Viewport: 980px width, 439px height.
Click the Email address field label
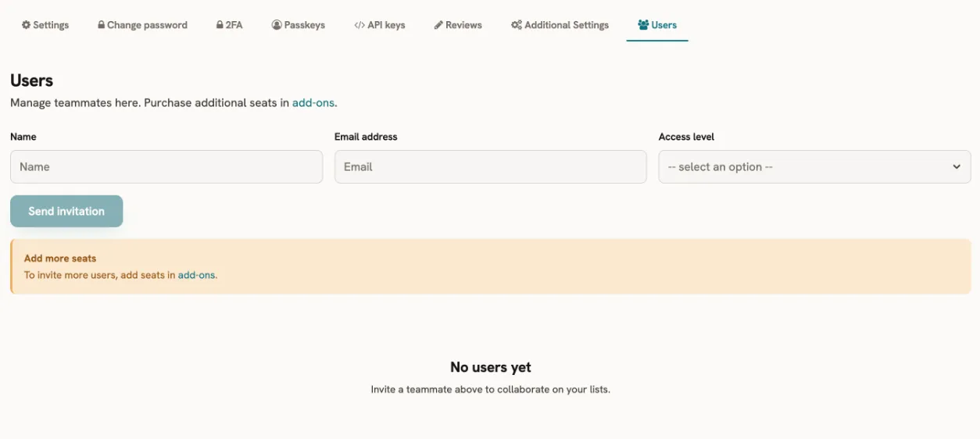coord(366,137)
